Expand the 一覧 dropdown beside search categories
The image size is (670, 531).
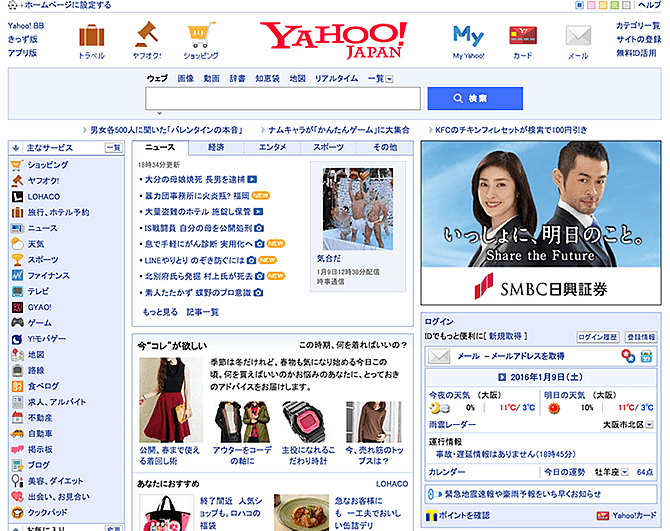click(389, 78)
